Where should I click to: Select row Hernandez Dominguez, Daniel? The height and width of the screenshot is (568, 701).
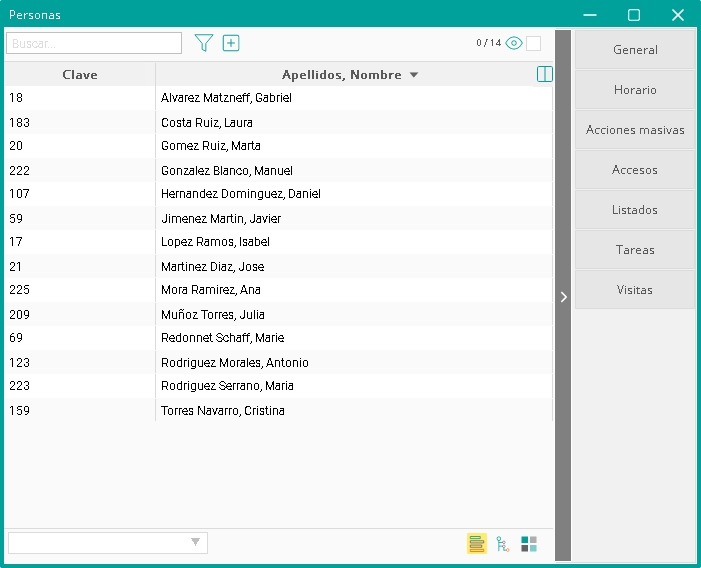pyautogui.click(x=279, y=194)
